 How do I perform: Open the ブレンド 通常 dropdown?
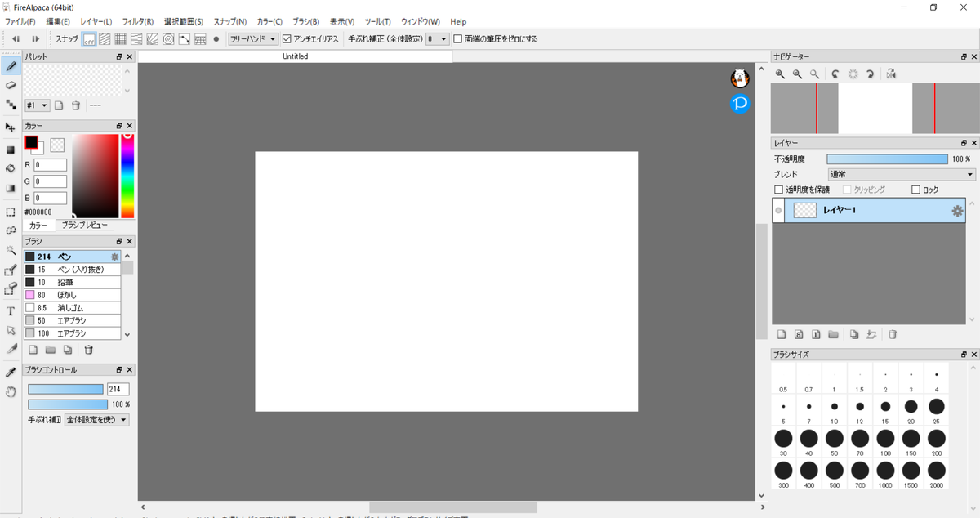(901, 174)
